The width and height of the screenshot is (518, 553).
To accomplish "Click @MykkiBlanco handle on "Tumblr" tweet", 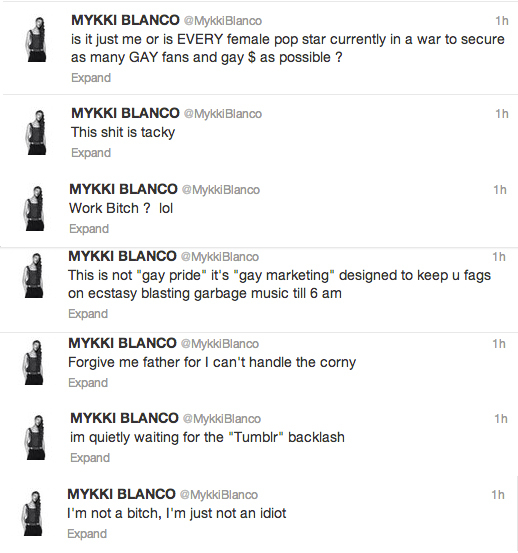I will coord(222,419).
